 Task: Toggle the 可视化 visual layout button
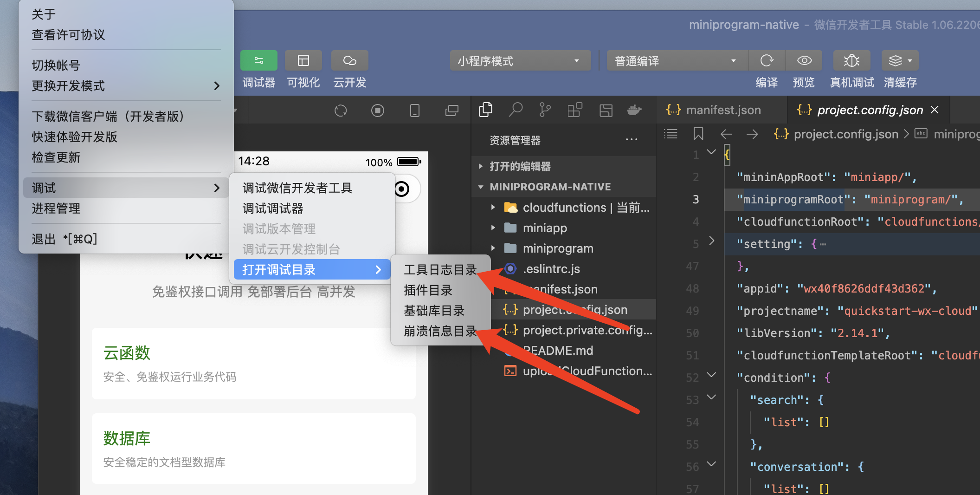tap(303, 60)
